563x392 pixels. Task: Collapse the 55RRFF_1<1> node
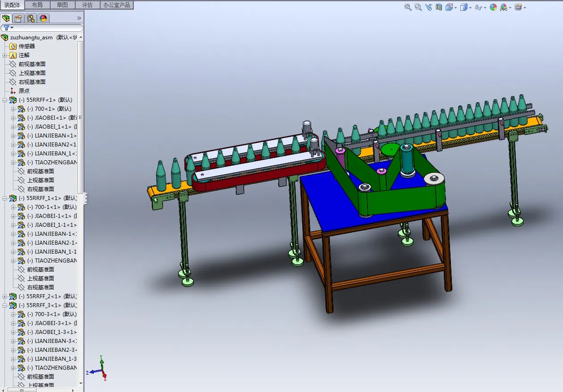5,198
